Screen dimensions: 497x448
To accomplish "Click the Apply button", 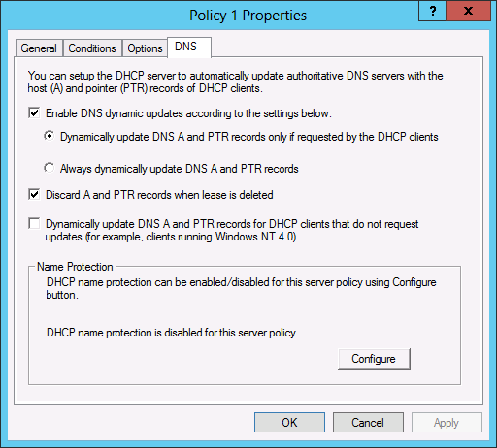I will 447,422.
